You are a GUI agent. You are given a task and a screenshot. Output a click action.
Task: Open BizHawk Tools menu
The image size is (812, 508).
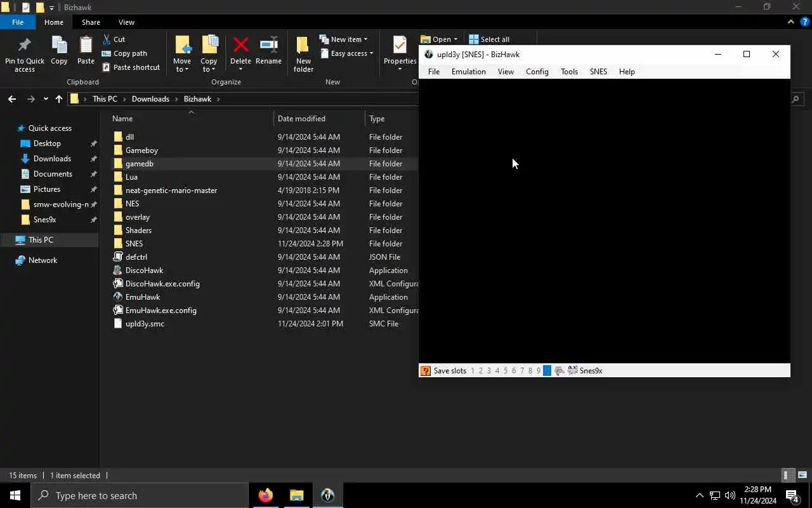[569, 72]
